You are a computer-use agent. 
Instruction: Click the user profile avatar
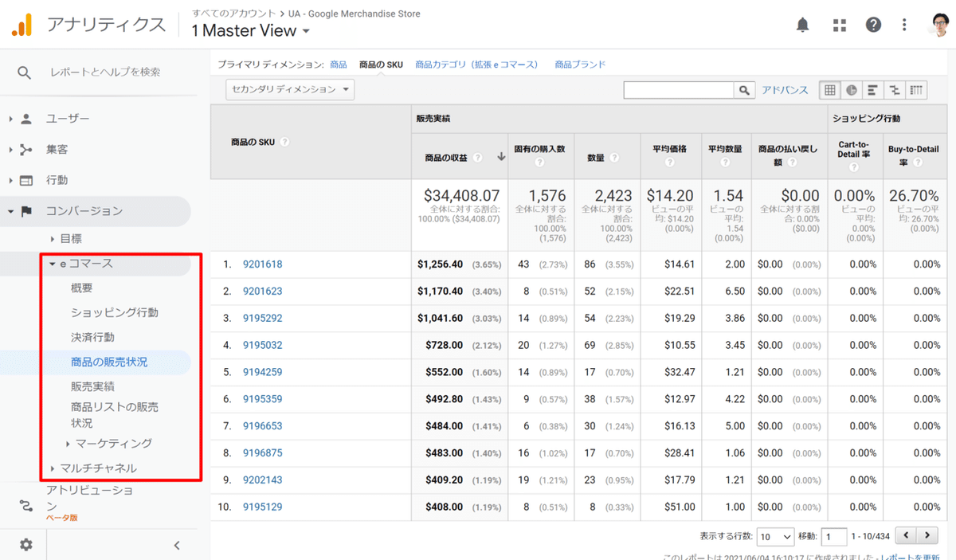(938, 25)
